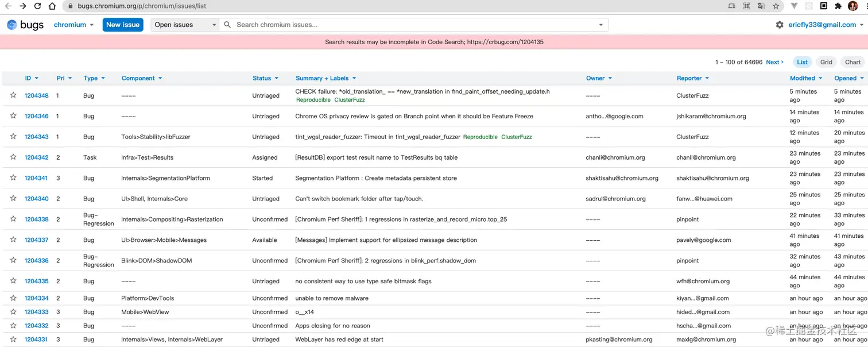Click the Chromium bugs logo
The height and width of the screenshot is (347, 868).
tap(25, 25)
